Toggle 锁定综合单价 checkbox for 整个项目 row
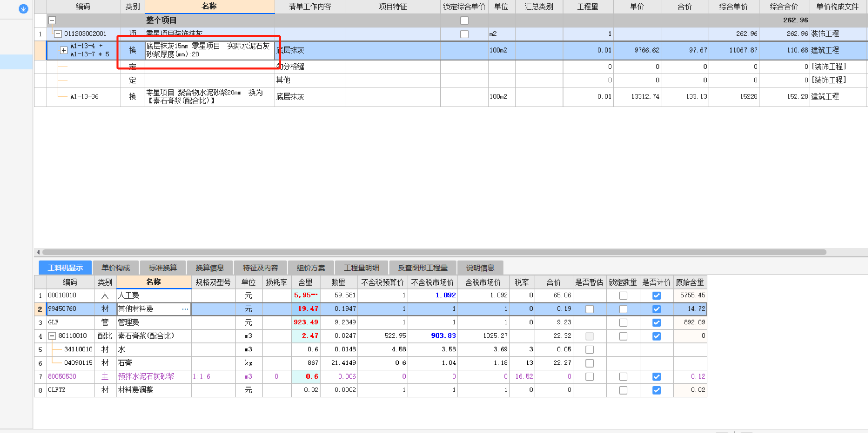 464,20
